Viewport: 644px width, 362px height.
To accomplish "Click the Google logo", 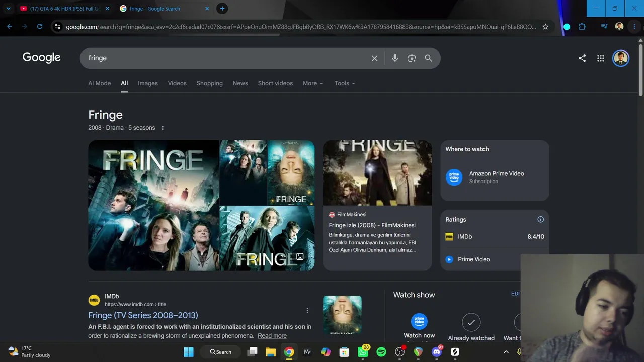I will point(41,58).
